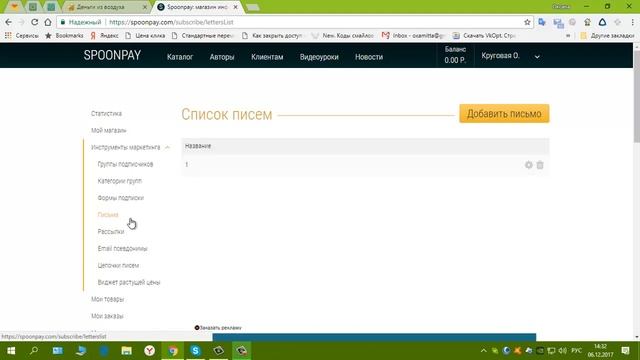The width and height of the screenshot is (640, 360).
Task: Open Skype from taskbar
Action: 196,351
